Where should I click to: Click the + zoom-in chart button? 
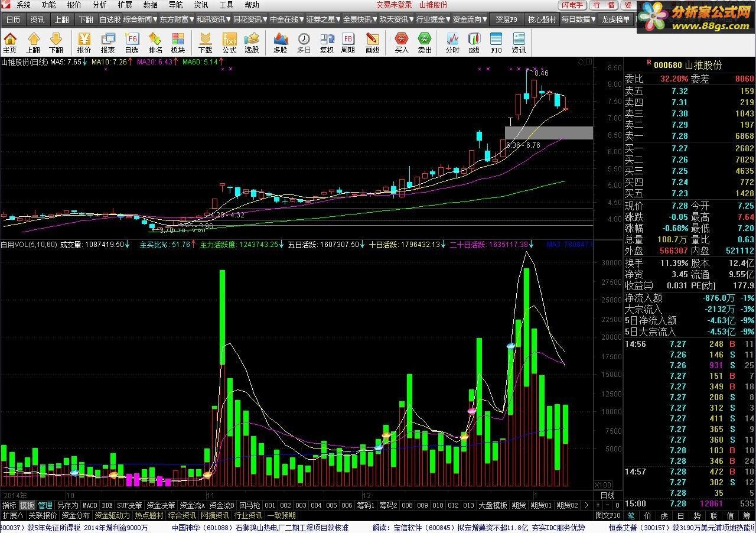click(598, 505)
